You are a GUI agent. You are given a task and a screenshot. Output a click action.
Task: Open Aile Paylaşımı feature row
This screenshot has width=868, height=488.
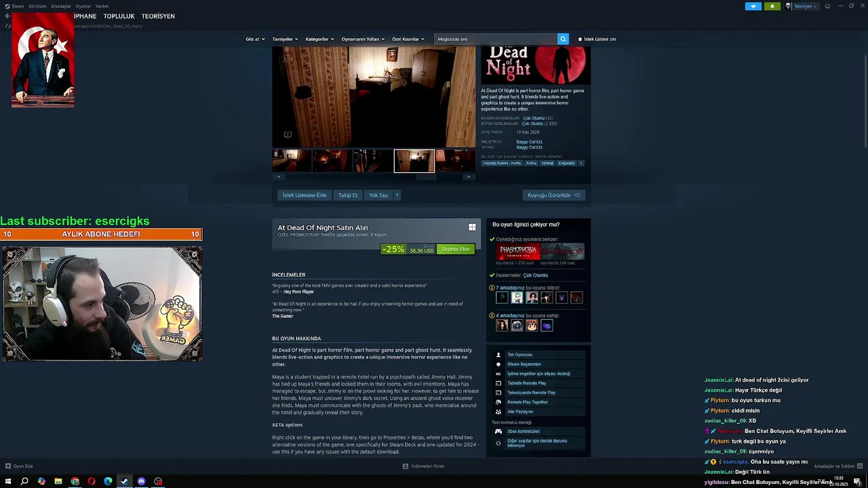tap(538, 411)
